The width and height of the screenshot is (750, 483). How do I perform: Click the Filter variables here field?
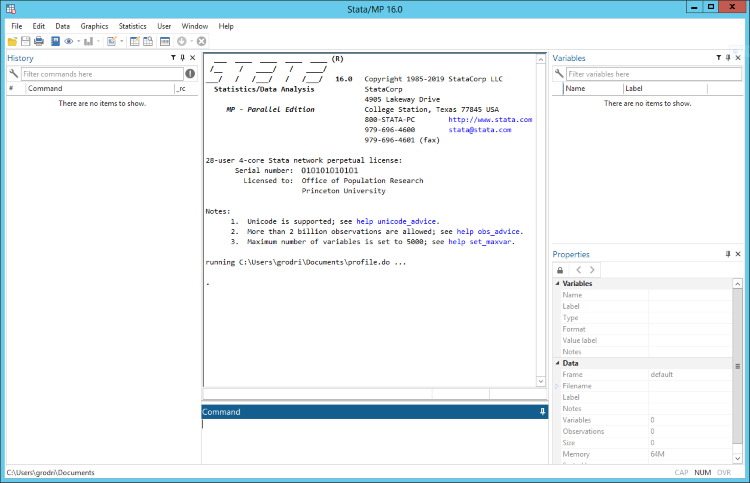(654, 74)
